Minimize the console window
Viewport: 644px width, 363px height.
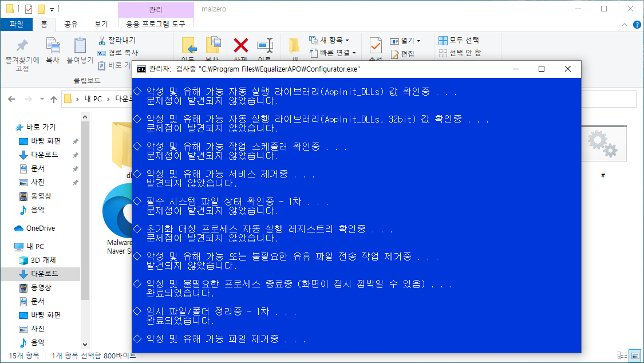pyautogui.click(x=516, y=69)
